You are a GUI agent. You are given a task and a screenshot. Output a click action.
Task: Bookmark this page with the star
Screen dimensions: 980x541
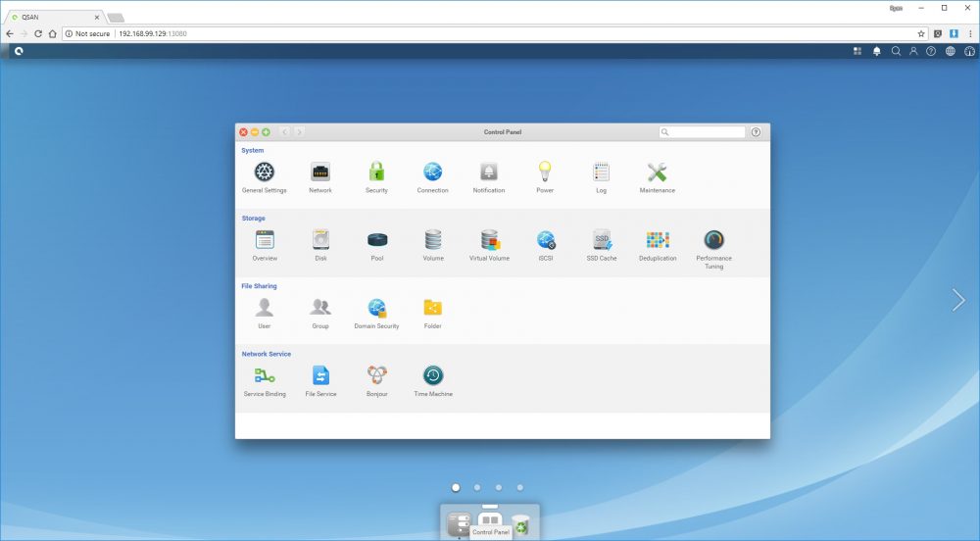(920, 33)
